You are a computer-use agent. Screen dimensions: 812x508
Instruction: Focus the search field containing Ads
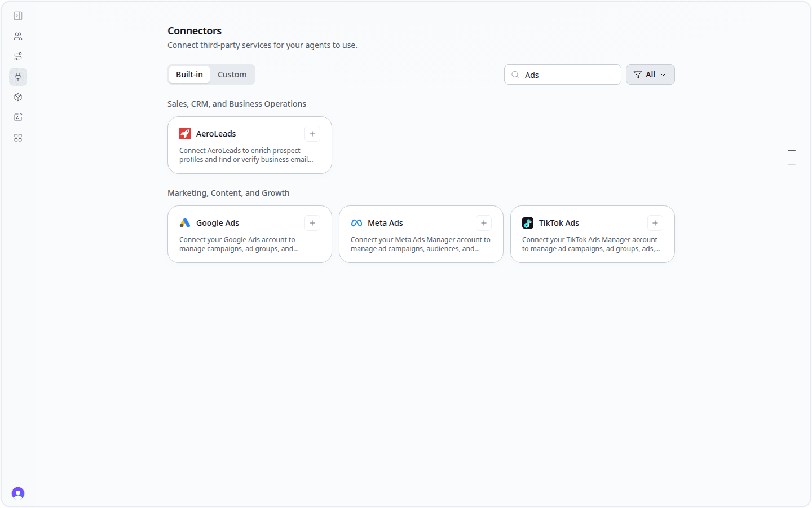point(563,75)
